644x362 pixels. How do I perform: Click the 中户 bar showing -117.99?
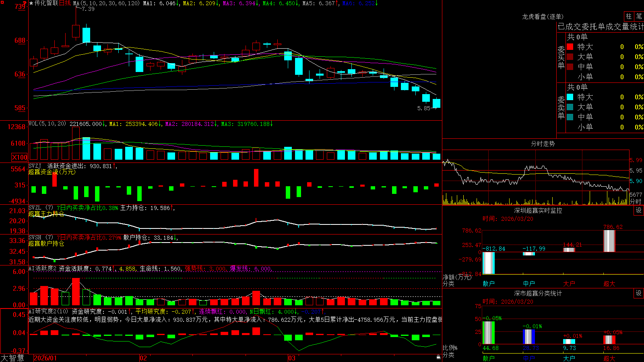528,254
